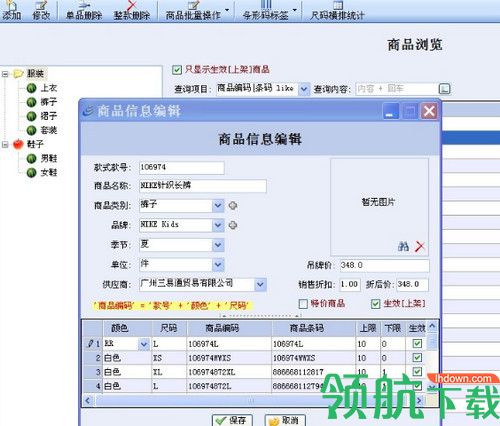500x426 pixels.
Task: Open 商品批量操作 toolbar menu
Action: tap(197, 10)
